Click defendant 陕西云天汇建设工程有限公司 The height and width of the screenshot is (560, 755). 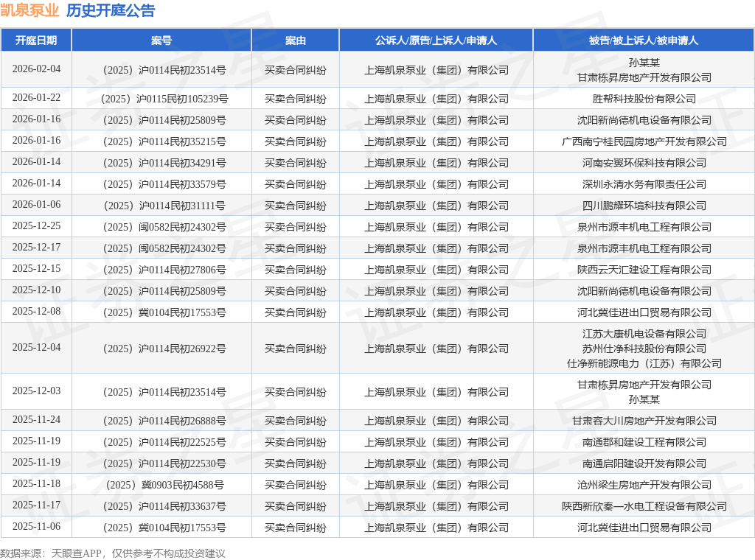[644, 270]
